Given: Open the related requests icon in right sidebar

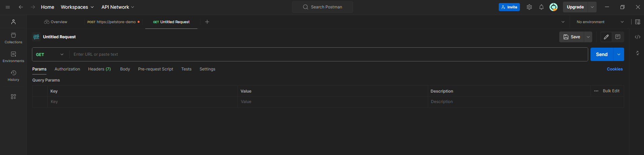Looking at the screenshot, I should [x=638, y=53].
